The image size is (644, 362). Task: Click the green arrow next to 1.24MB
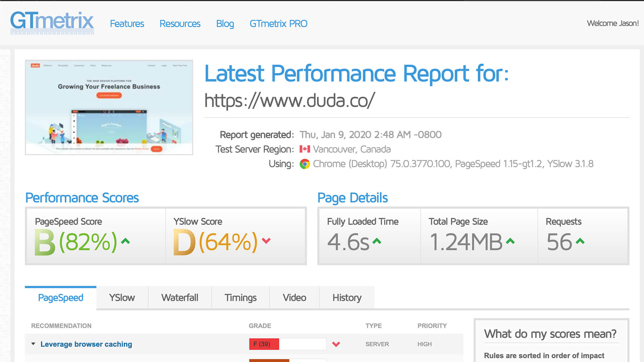510,241
